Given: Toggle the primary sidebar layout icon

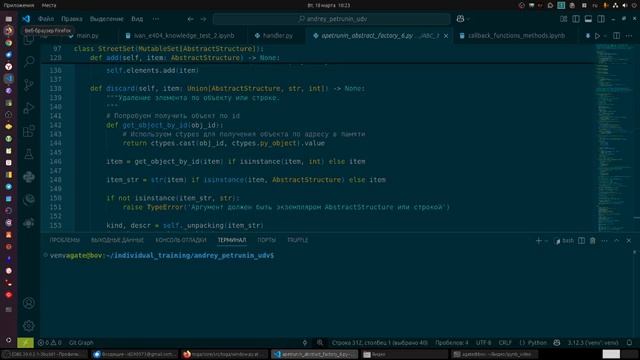Looking at the screenshot, I should tap(576, 19).
